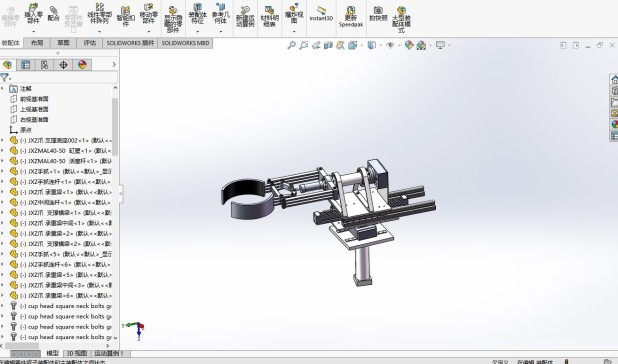The height and width of the screenshot is (364, 618).
Task: Click New Motion Study (新建运动算例)
Action: (x=245, y=17)
